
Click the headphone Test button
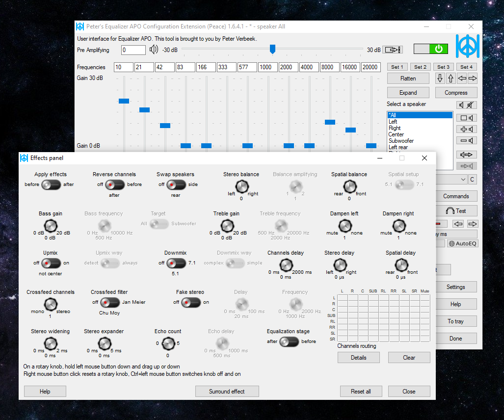(x=456, y=211)
